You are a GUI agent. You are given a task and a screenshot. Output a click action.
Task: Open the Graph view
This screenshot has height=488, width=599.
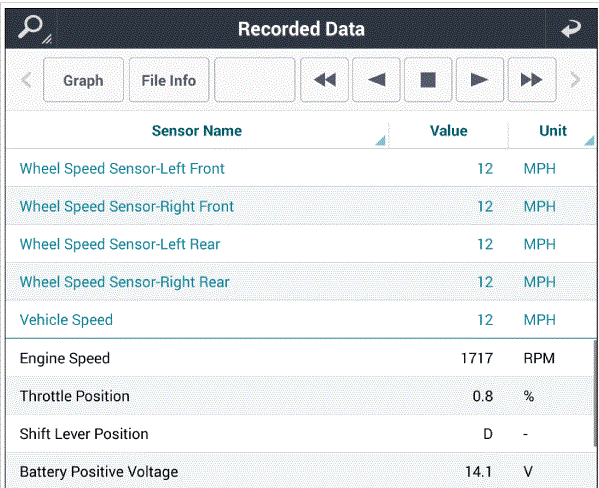(83, 80)
